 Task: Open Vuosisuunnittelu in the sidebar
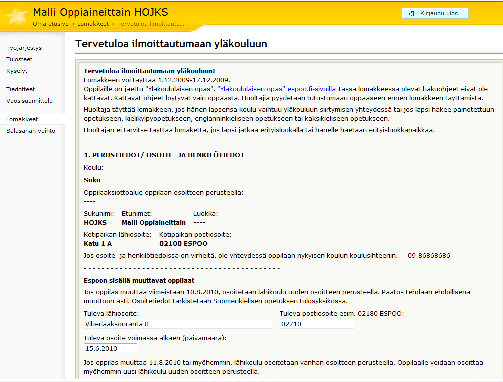[29, 101]
